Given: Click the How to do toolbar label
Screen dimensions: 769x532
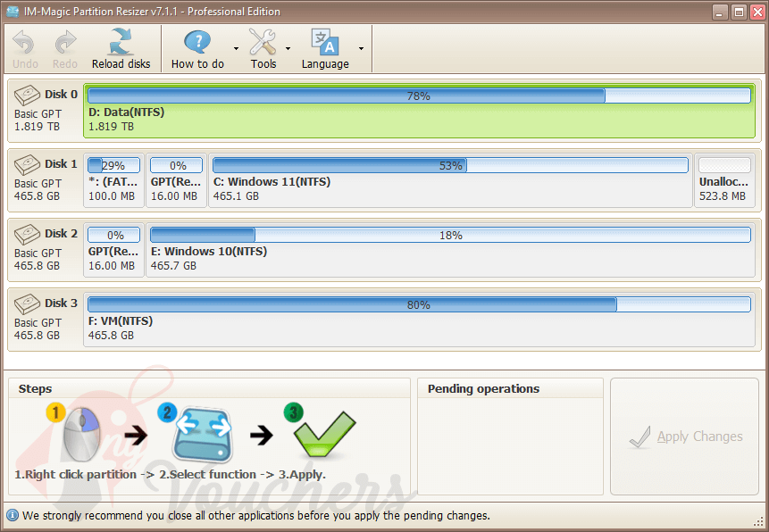Looking at the screenshot, I should 197,63.
